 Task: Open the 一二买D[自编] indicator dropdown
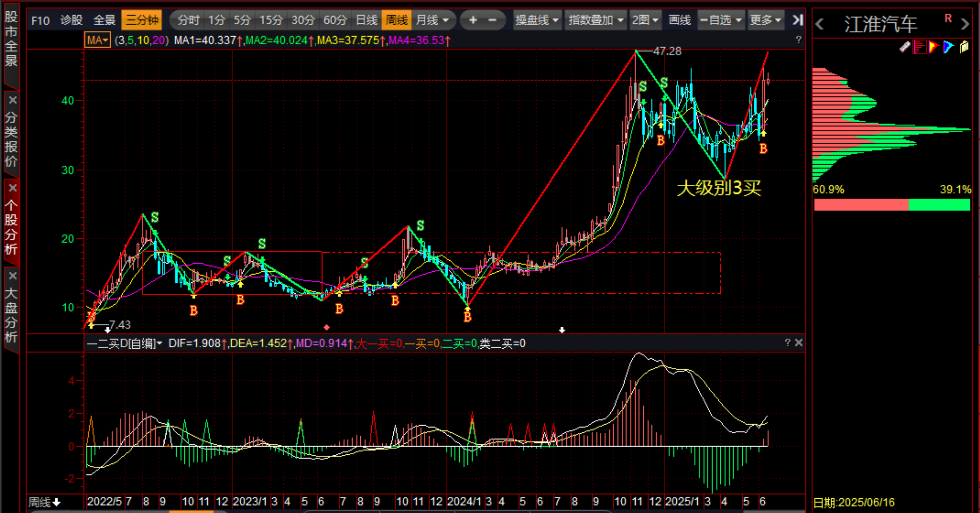(124, 343)
